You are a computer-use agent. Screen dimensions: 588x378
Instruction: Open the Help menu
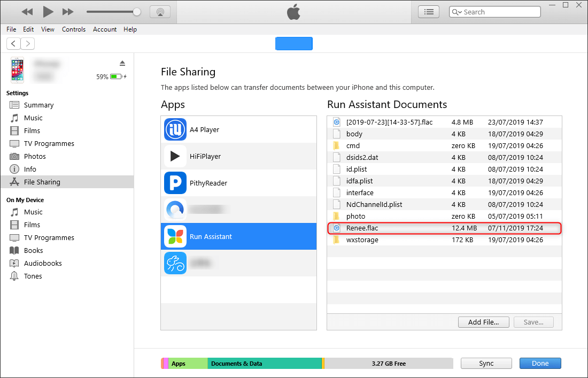[130, 29]
